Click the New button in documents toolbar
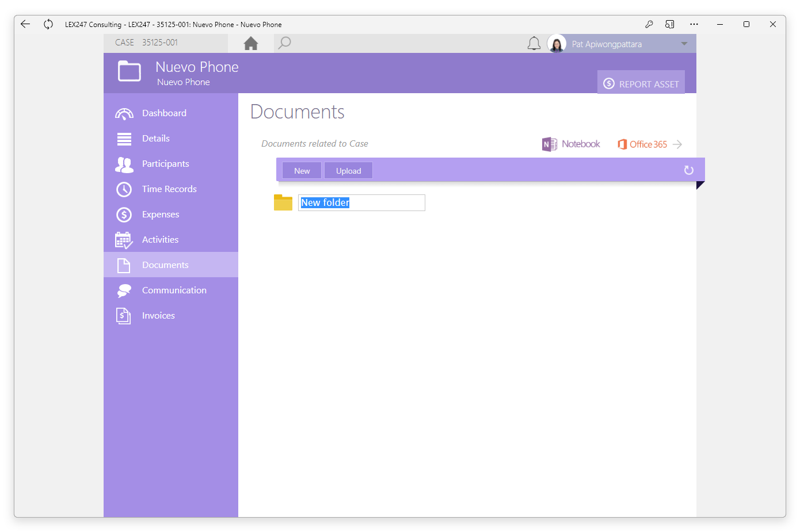Image resolution: width=800 pixels, height=532 pixels. tap(302, 171)
